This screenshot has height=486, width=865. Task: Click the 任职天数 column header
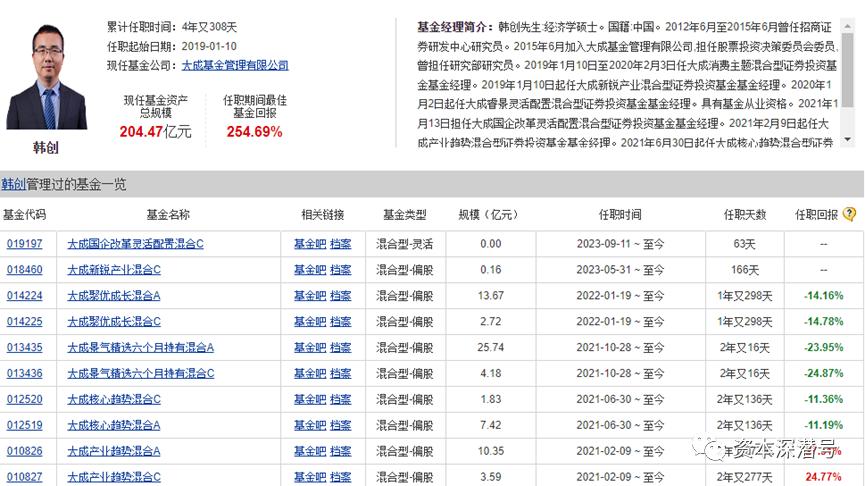(745, 215)
